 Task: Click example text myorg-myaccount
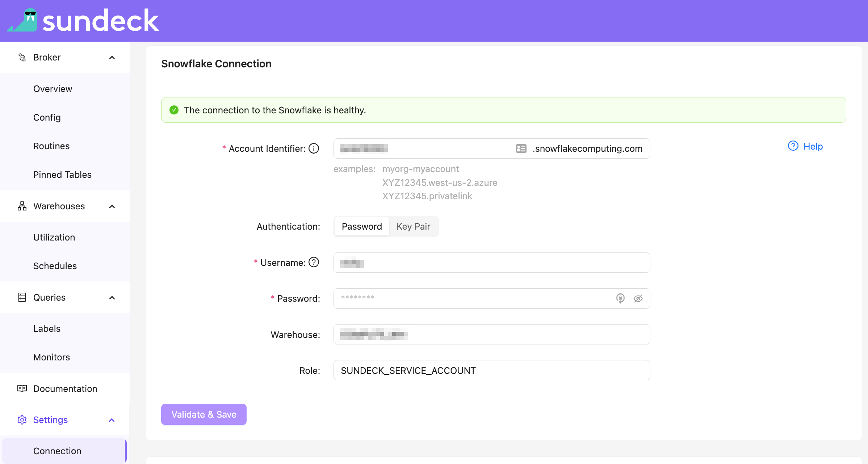pyautogui.click(x=420, y=169)
